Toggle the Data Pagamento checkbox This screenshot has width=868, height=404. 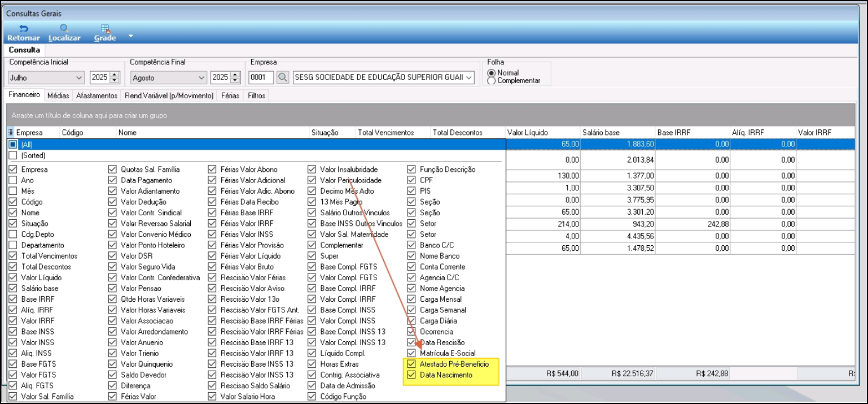[112, 180]
